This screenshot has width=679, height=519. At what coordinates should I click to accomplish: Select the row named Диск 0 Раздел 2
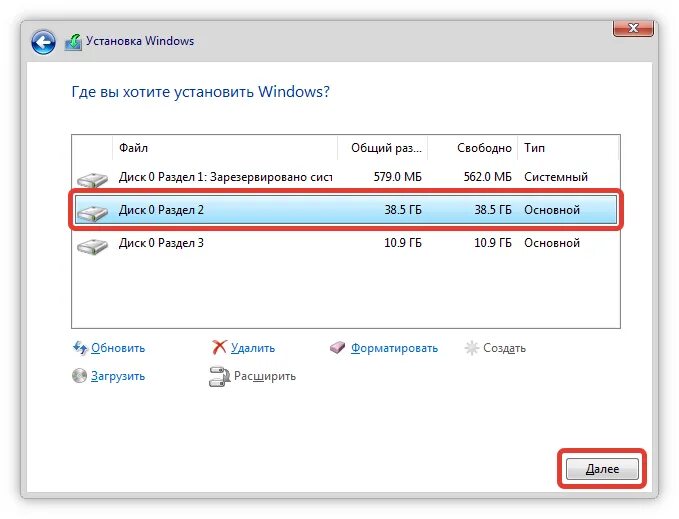[346, 210]
